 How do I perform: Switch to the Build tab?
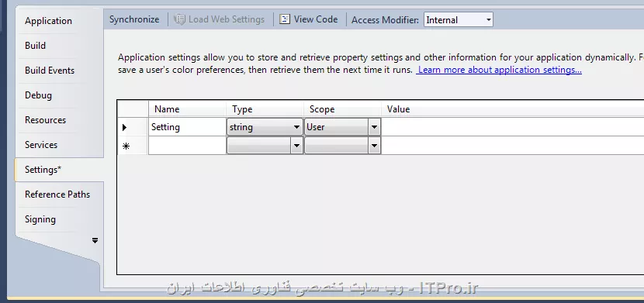click(35, 46)
